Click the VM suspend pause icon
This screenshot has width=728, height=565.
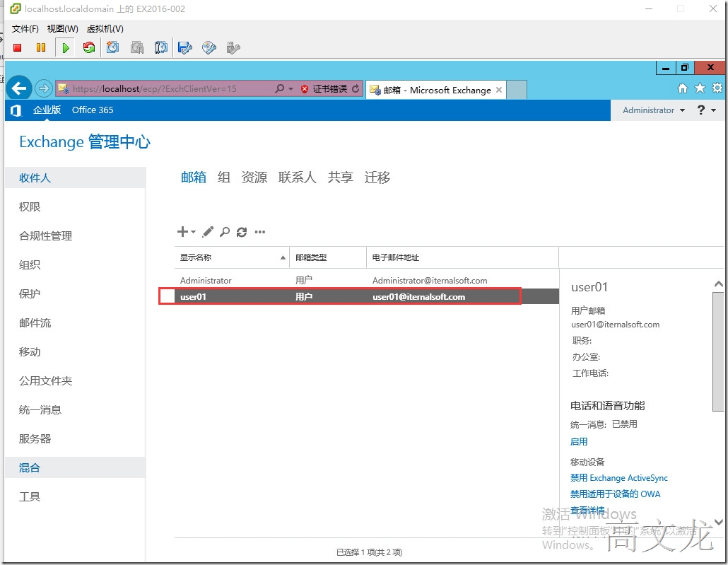[x=41, y=47]
